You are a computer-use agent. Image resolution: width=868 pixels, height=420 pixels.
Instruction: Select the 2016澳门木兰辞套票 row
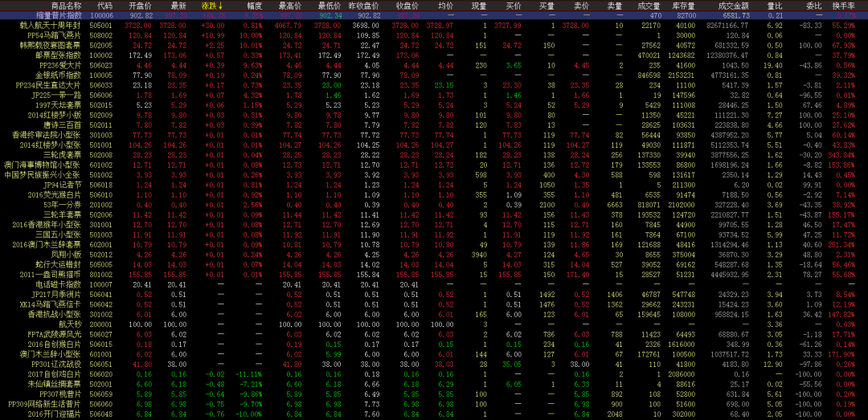pos(434,244)
